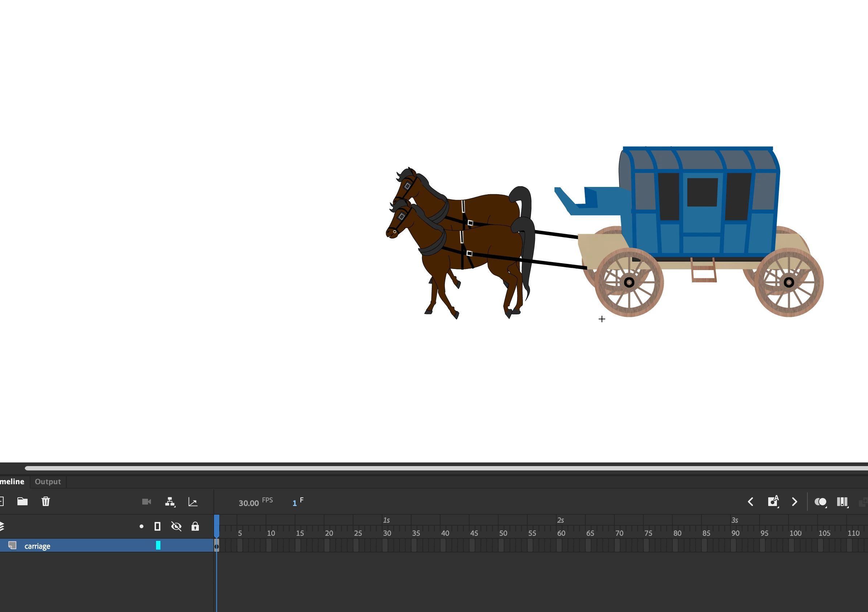Step forward to the next keyframe
This screenshot has width=868, height=612.
[794, 502]
